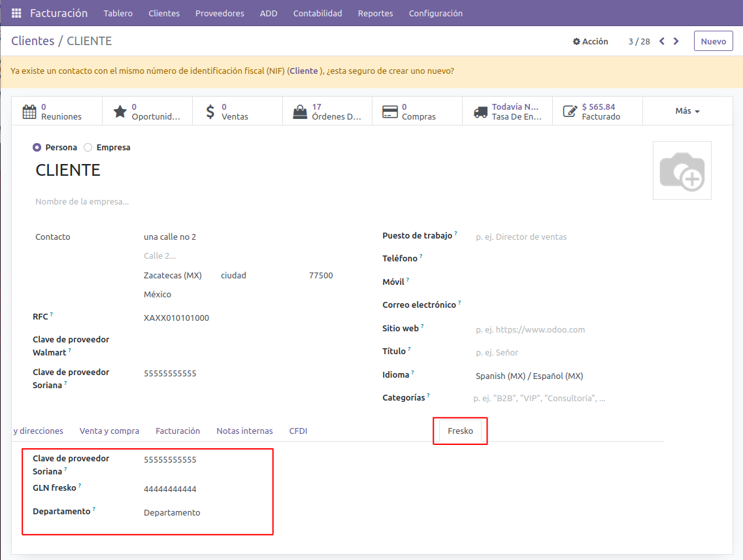This screenshot has width=743, height=560.
Task: Open Órdenes shopping bag icon
Action: 300,112
